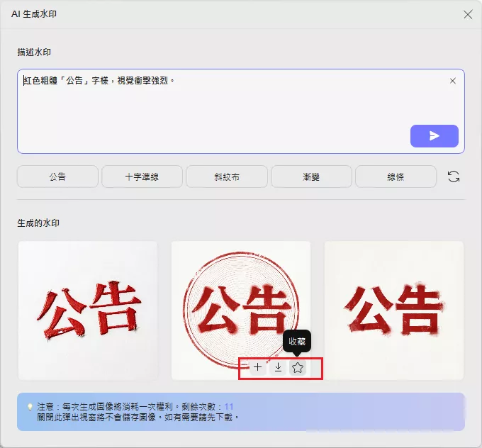482x448 pixels.
Task: Click the remaining count number 11
Action: point(229,407)
